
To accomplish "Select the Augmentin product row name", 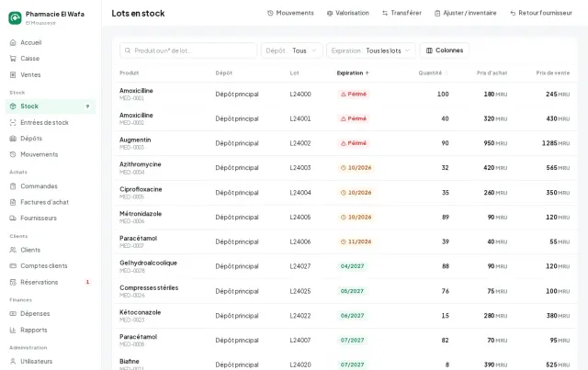I will (135, 140).
